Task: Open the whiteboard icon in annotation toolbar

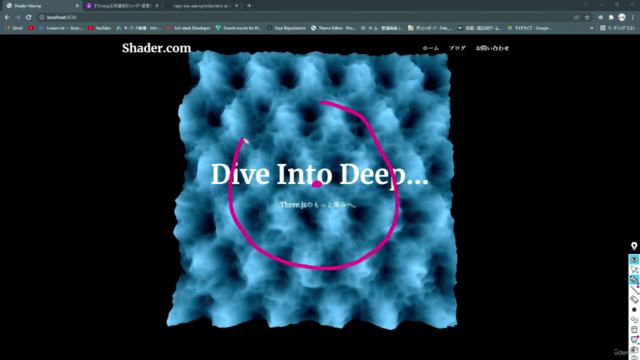Action: coord(634,340)
